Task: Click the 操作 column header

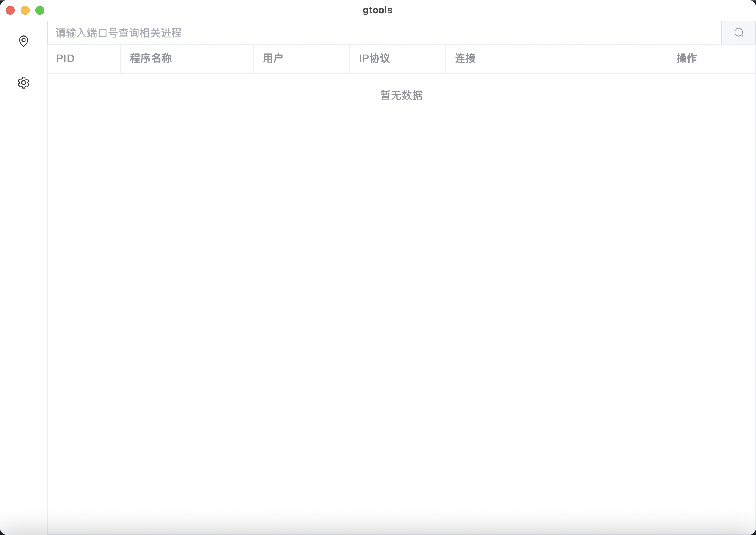Action: pyautogui.click(x=686, y=59)
